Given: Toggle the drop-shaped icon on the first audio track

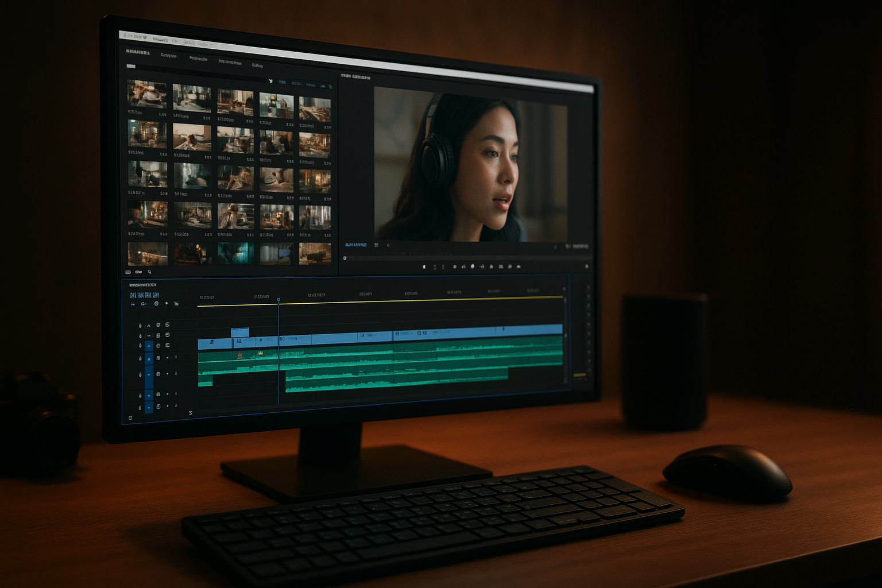Looking at the screenshot, I should 140,358.
